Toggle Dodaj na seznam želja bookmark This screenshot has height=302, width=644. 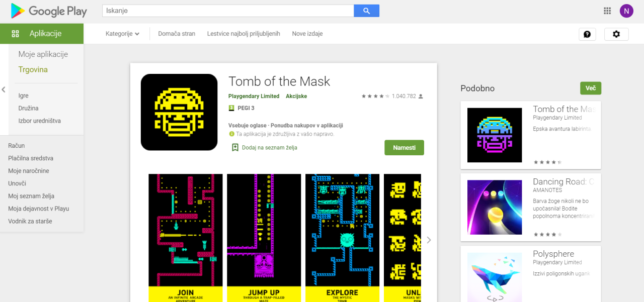tap(264, 148)
